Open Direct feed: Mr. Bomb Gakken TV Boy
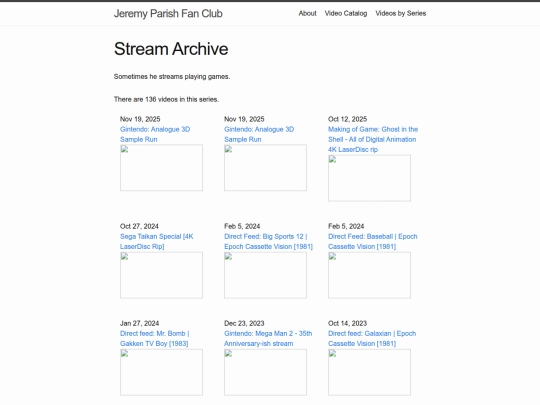540x405 pixels. (x=155, y=339)
